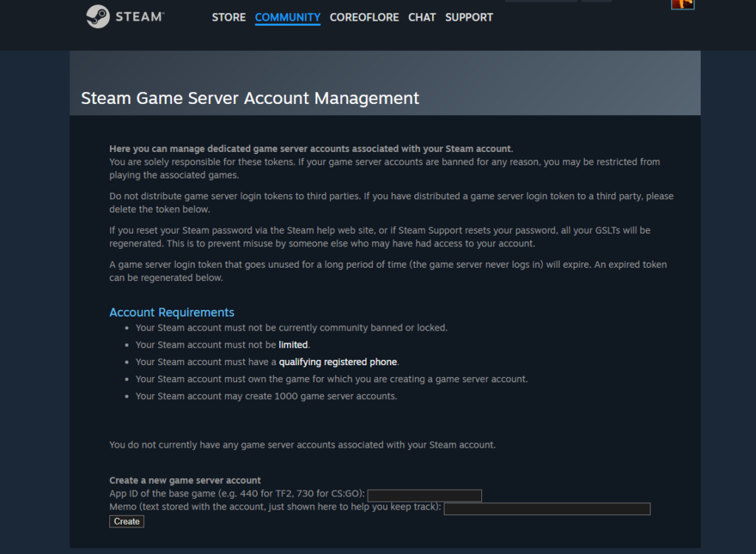Click the 'If you reset your Steam password' paragraph
Screen dimensions: 756x554
tap(379, 237)
